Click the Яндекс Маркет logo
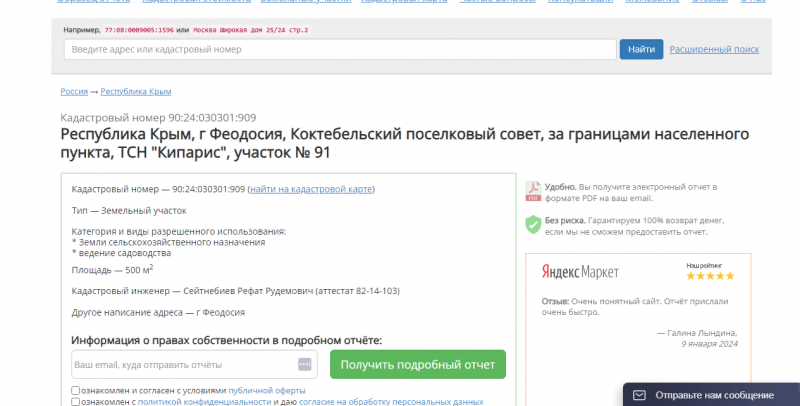The image size is (800, 406). click(580, 271)
